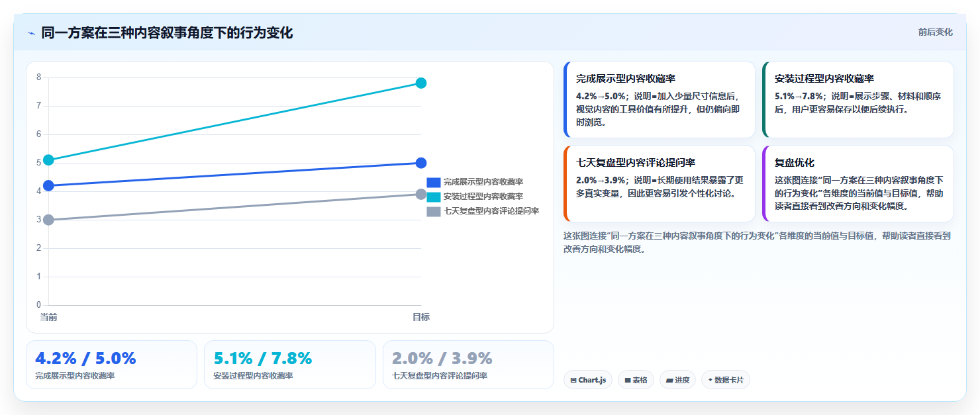Click legend text 七天复盘型内容评论提问率
The image size is (980, 415).
point(491,211)
